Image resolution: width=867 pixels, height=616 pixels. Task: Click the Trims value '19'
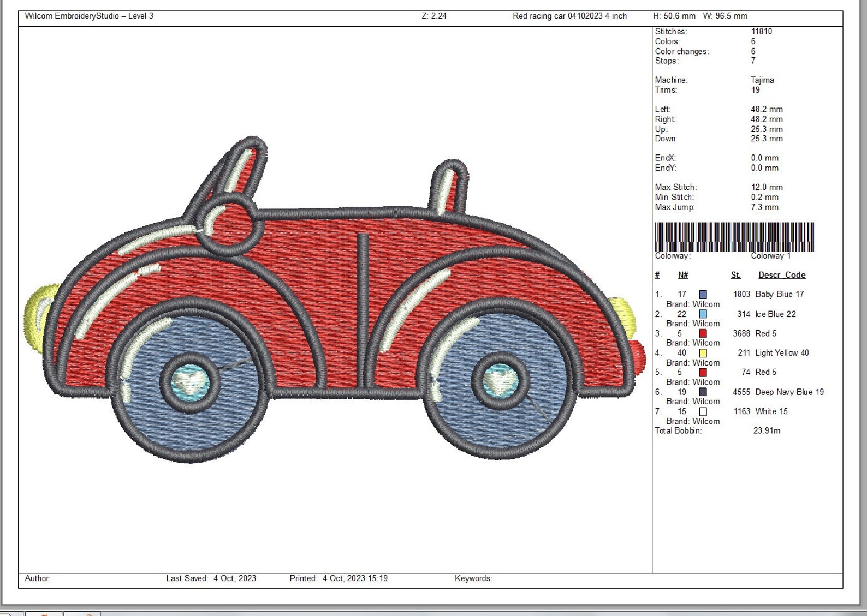[x=756, y=90]
